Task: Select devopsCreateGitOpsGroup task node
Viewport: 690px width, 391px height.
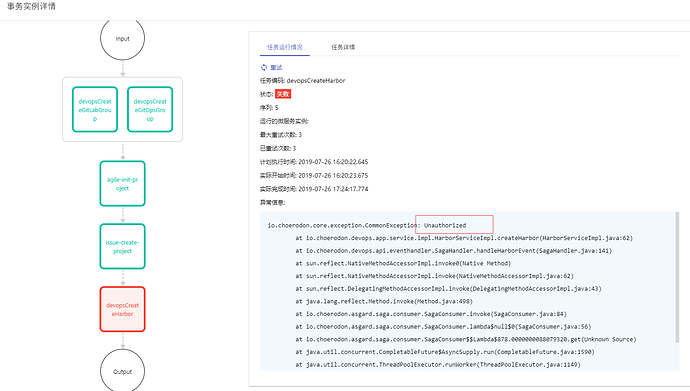Action: pos(150,110)
